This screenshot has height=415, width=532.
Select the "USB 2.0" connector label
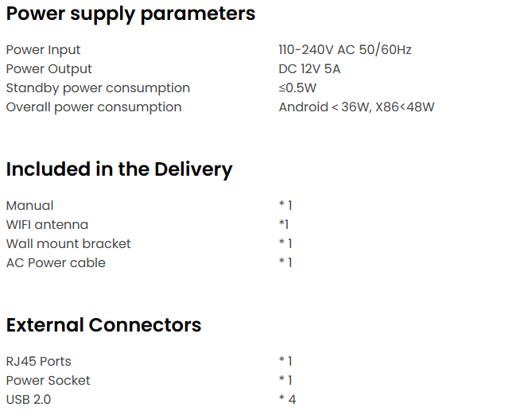(29, 400)
